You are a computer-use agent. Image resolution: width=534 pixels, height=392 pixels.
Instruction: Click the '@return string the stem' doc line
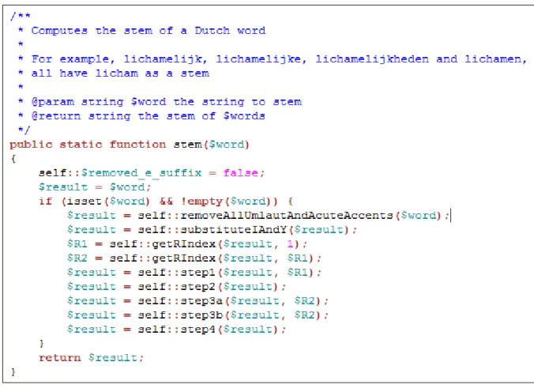click(x=141, y=116)
